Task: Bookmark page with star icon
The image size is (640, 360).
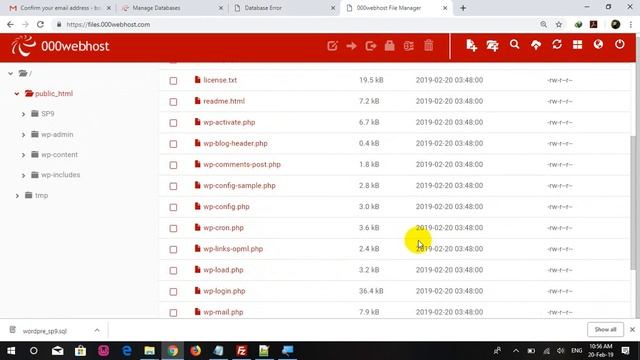Action: tap(559, 24)
